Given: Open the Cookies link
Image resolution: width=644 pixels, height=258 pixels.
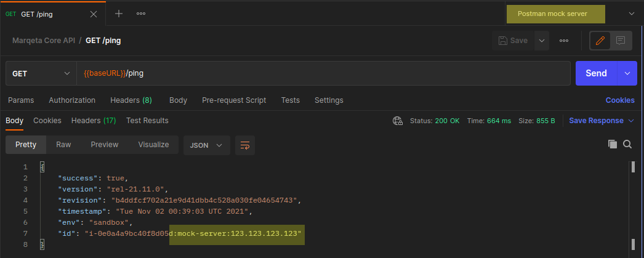Looking at the screenshot, I should tap(619, 100).
